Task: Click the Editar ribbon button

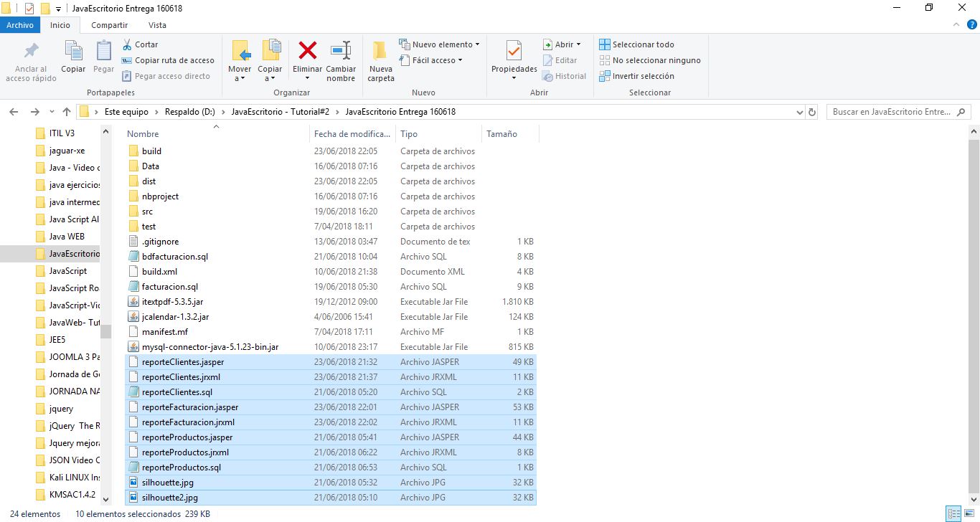Action: 560,60
